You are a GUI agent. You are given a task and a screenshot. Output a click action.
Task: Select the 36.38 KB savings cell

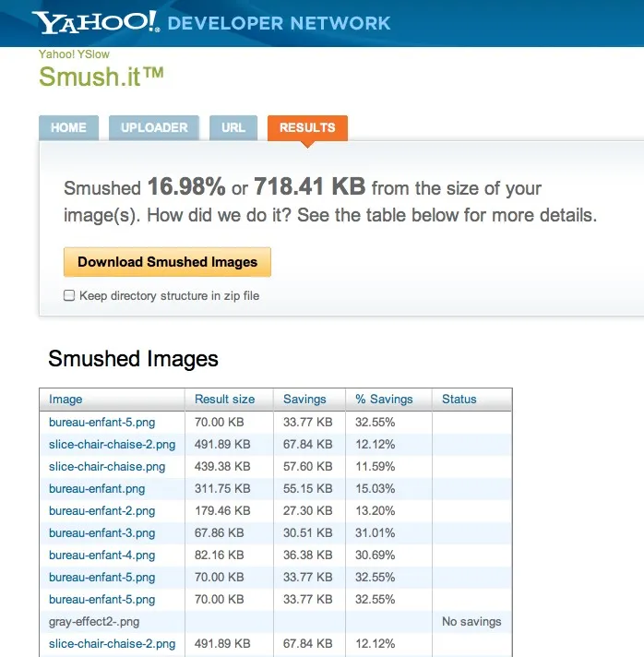click(308, 555)
